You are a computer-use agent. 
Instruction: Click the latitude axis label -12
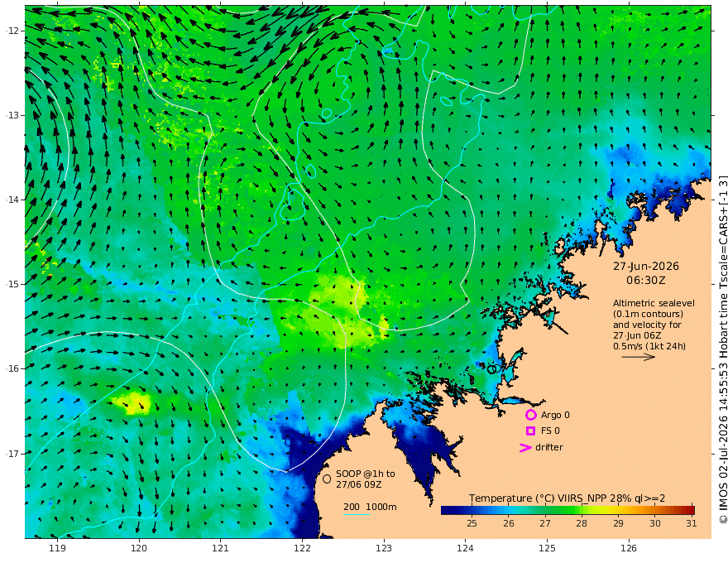pyautogui.click(x=13, y=31)
